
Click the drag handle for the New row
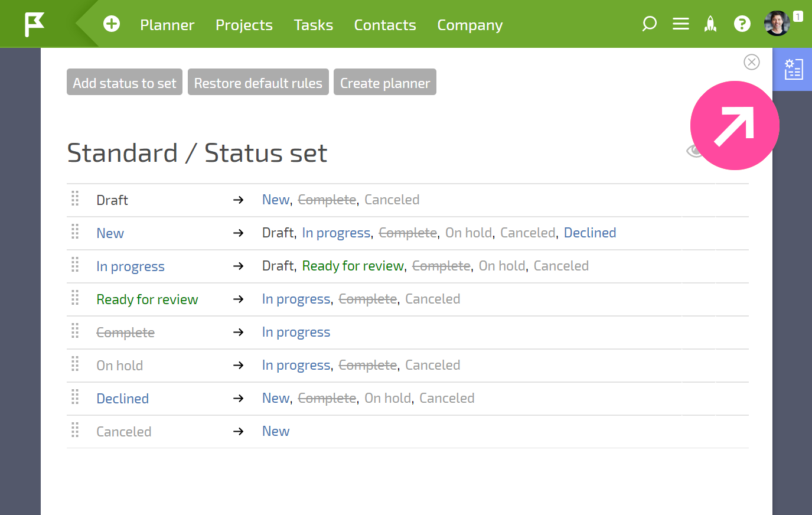pos(75,232)
